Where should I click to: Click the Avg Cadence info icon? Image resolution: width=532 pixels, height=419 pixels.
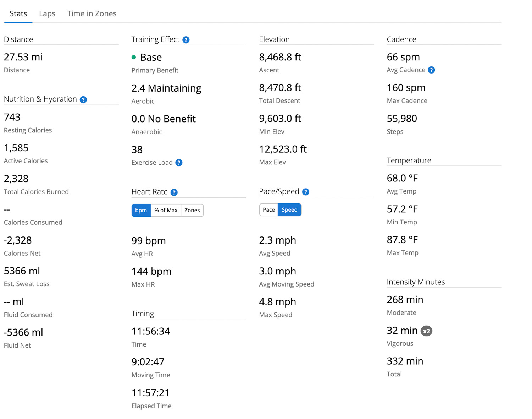point(431,70)
